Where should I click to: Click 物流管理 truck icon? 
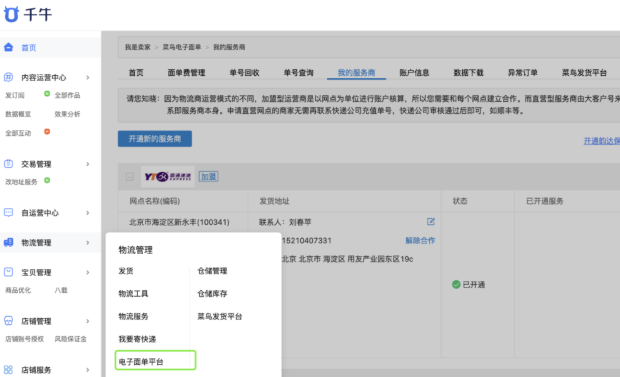click(x=8, y=242)
